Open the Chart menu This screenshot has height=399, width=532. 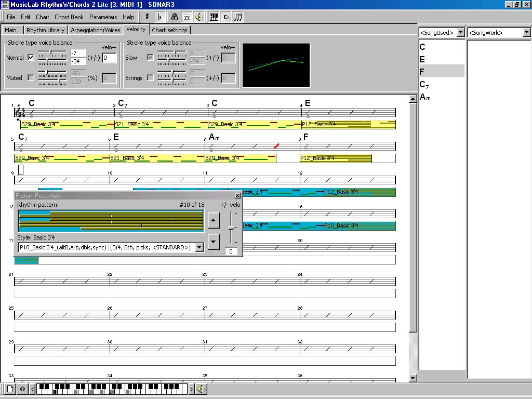[43, 17]
